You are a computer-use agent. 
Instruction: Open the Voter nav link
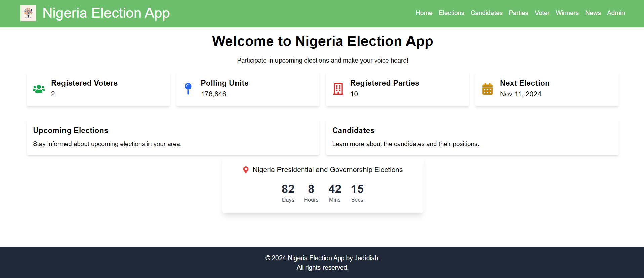pos(542,13)
